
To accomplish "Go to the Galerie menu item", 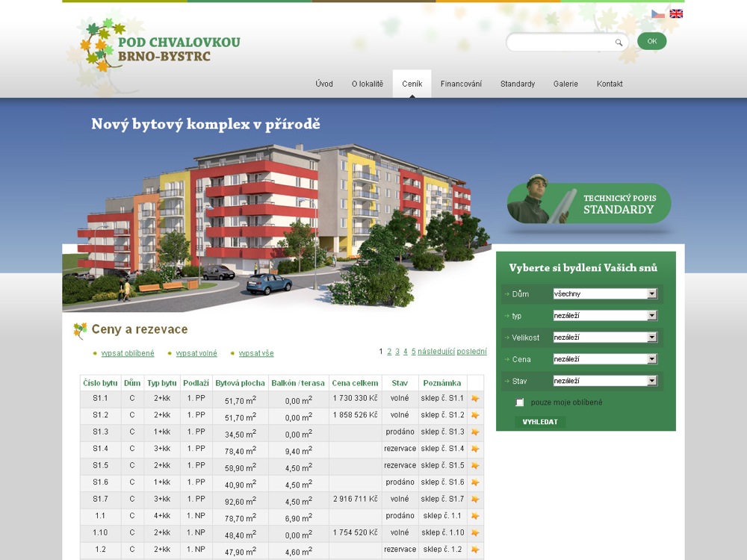I will coord(565,84).
